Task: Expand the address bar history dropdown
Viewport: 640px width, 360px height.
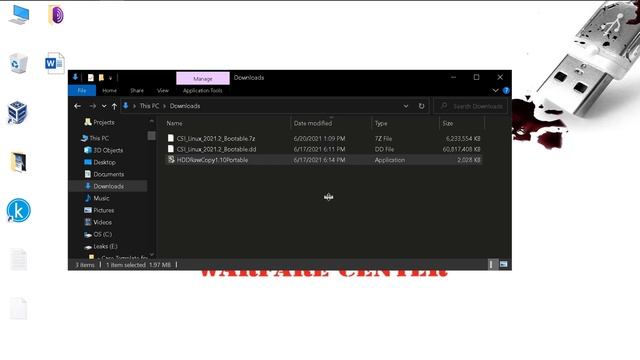Action: [406, 106]
